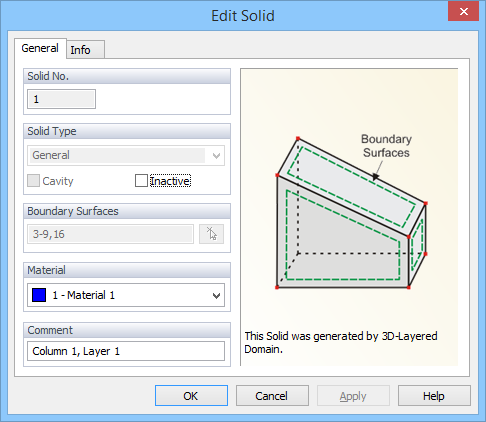Screen dimensions: 486x422
Task: Expand the Solid Type dropdown arrow
Action: coord(216,156)
